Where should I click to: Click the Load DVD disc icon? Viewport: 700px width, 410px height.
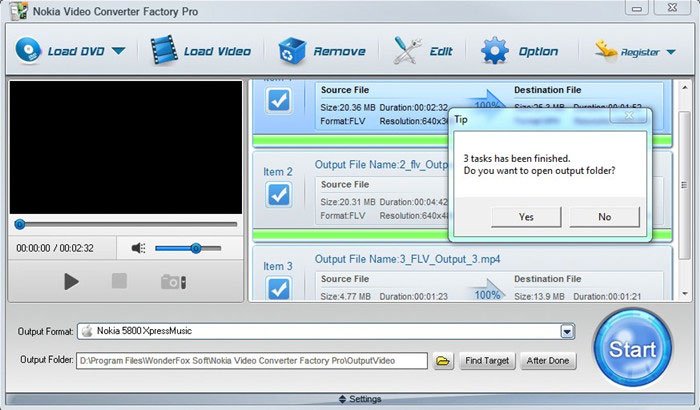click(x=28, y=50)
